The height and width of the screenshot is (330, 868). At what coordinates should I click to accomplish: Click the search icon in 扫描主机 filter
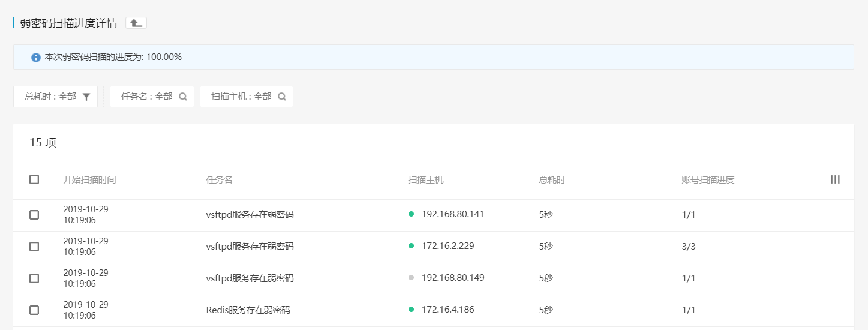282,97
